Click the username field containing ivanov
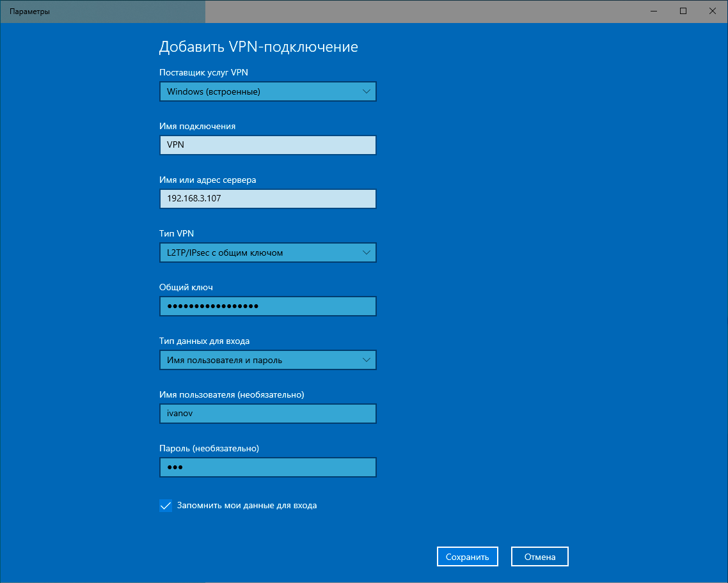This screenshot has width=728, height=583. tap(267, 414)
